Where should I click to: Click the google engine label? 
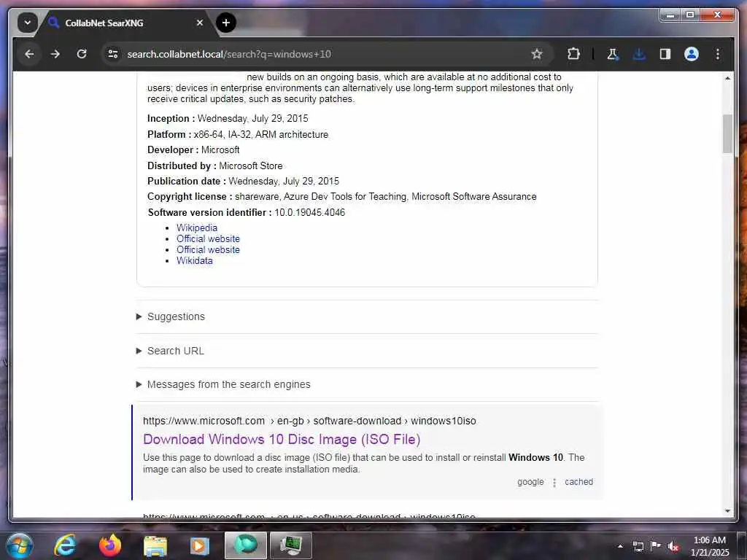[530, 482]
